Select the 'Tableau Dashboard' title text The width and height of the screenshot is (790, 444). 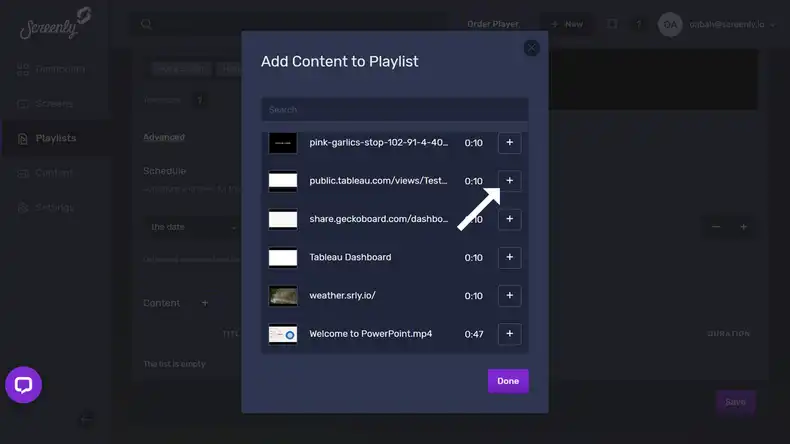350,257
